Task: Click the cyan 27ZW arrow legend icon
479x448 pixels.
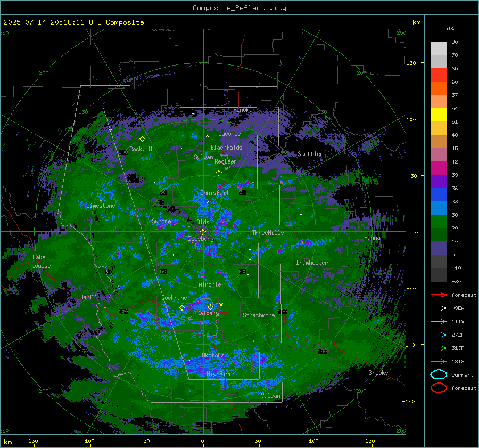Action: (439, 335)
